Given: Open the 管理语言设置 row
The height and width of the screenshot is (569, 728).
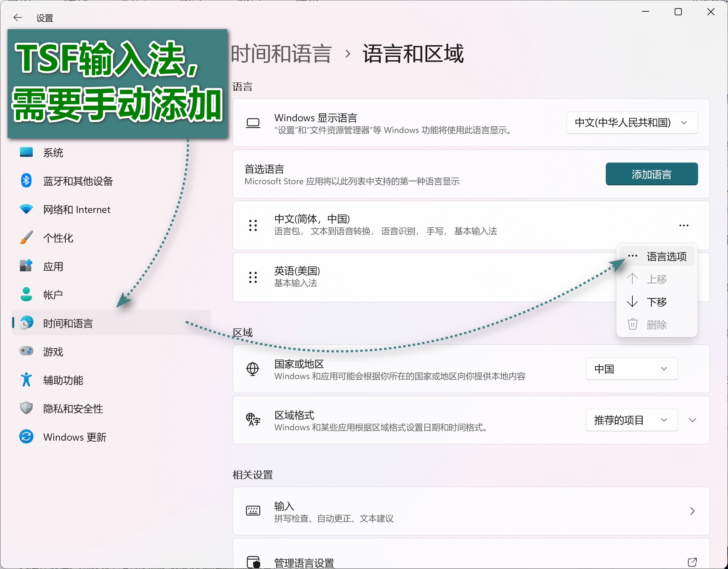Looking at the screenshot, I should (x=471, y=554).
